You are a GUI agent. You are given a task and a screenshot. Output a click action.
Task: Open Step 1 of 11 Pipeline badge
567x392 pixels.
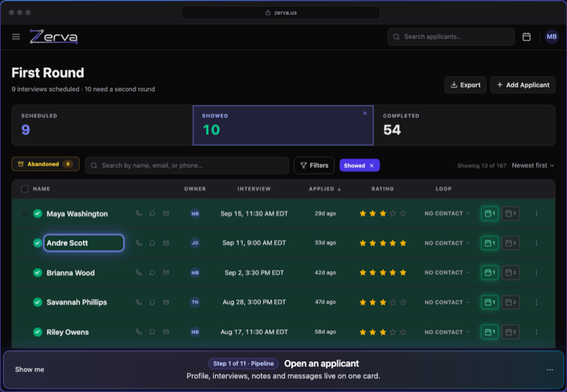click(x=243, y=364)
